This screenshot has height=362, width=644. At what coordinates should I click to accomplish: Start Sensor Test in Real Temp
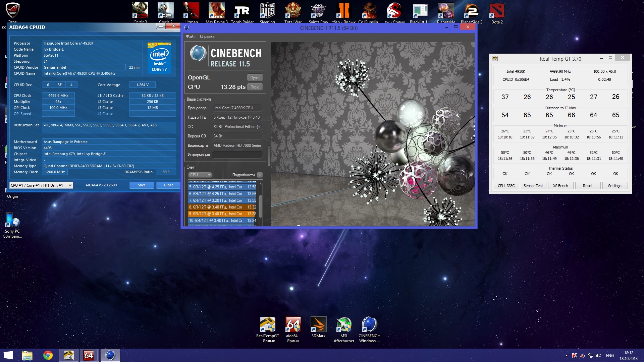(x=533, y=186)
